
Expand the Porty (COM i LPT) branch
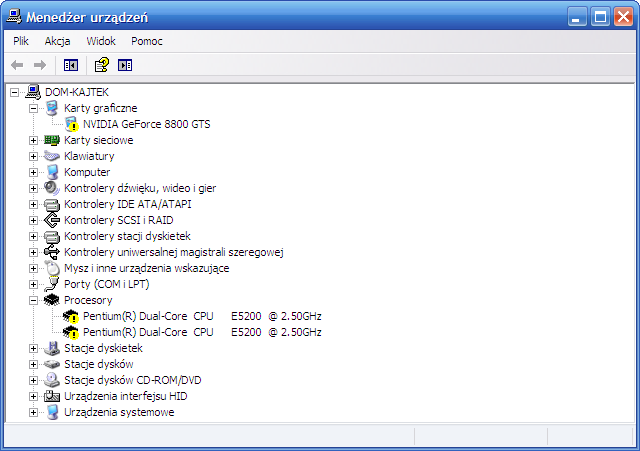[33, 284]
